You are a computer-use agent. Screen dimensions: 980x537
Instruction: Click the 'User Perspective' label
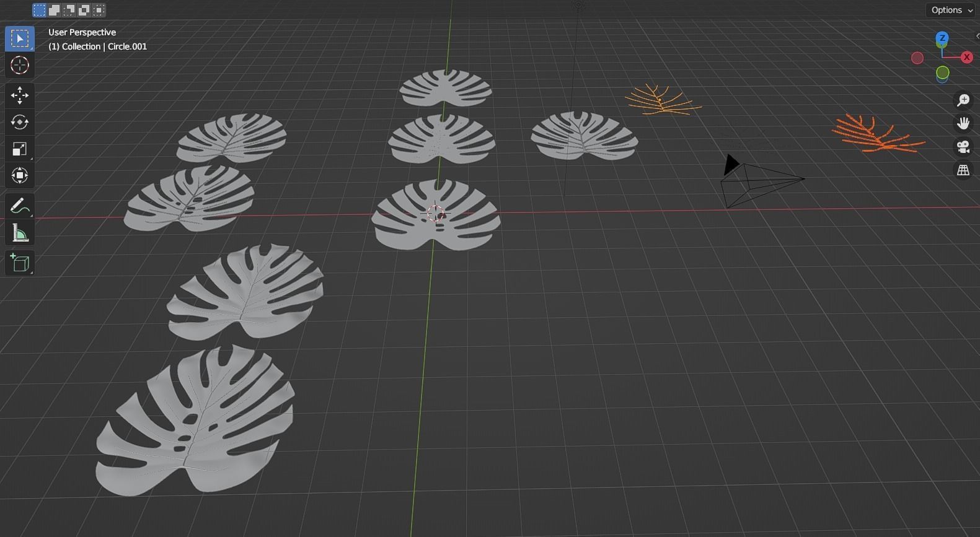coord(82,32)
